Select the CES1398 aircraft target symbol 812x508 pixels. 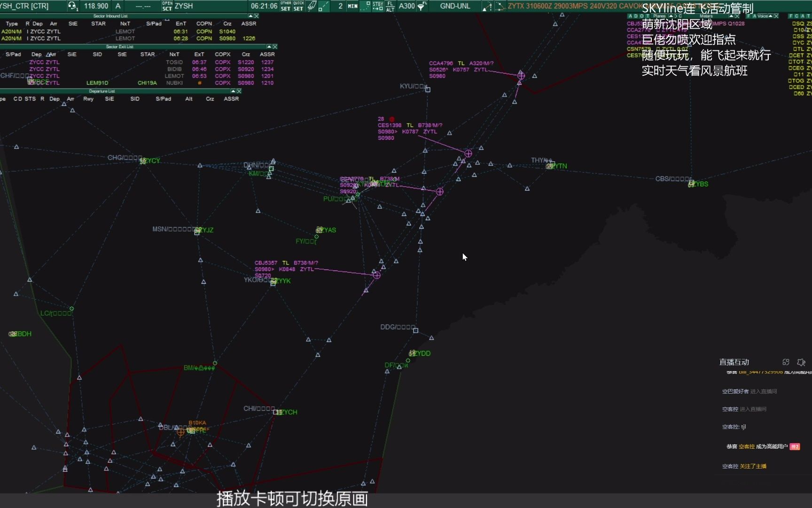[468, 153]
